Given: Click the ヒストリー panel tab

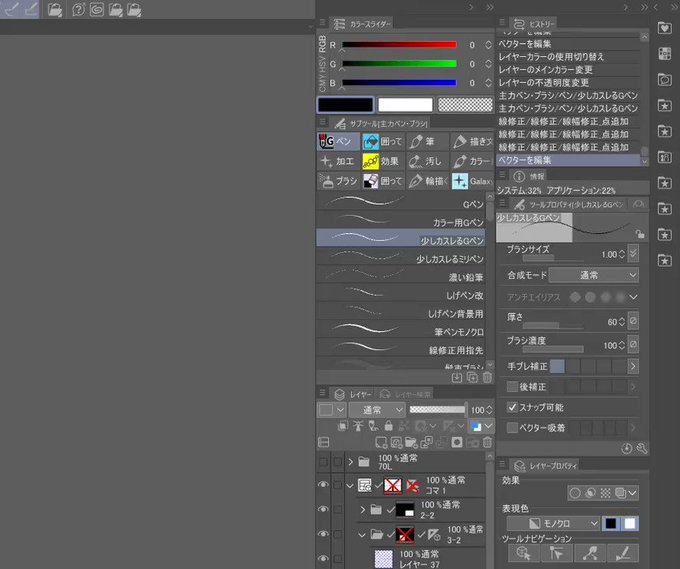Looking at the screenshot, I should pos(533,24).
